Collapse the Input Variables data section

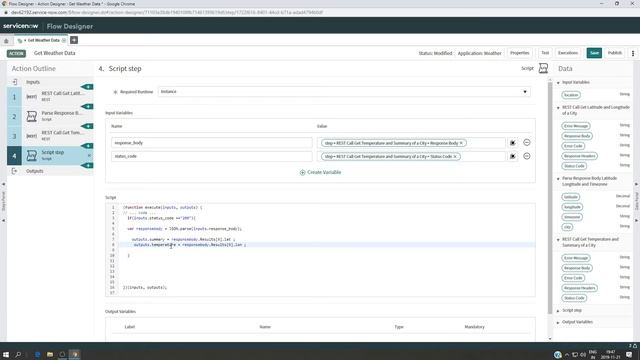tap(558, 83)
